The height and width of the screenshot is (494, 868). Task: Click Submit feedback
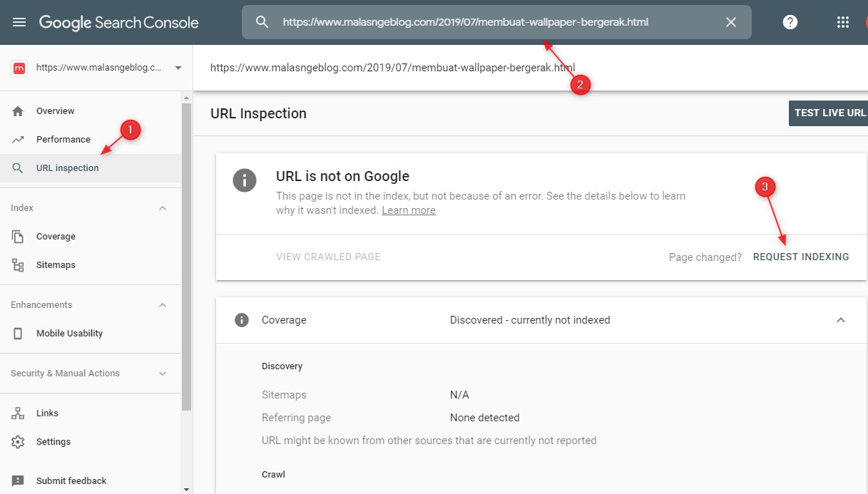coord(90,481)
